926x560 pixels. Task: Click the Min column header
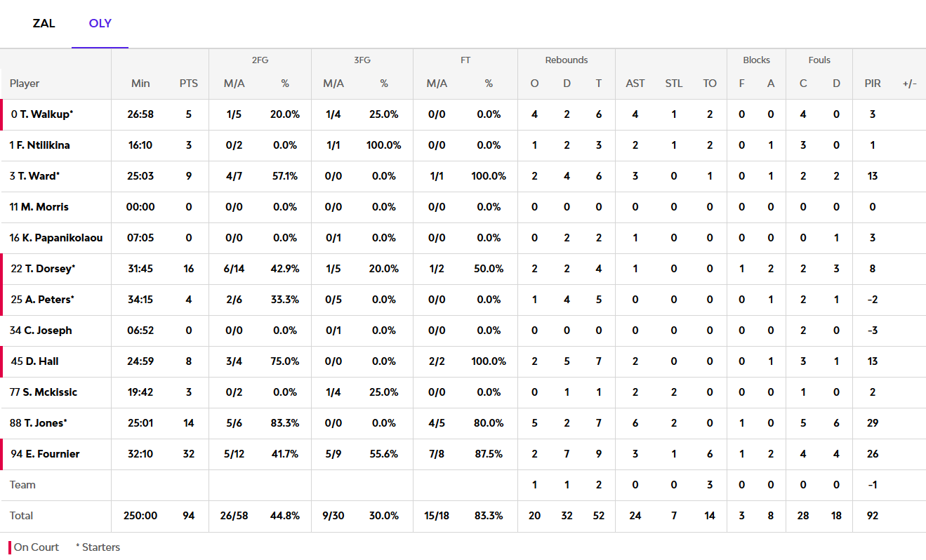[140, 84]
